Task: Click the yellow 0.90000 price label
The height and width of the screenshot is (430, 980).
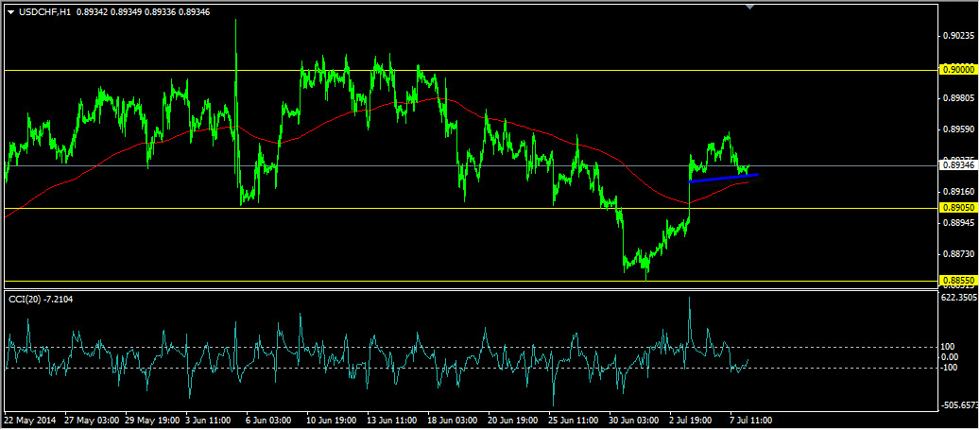Action: pos(959,69)
